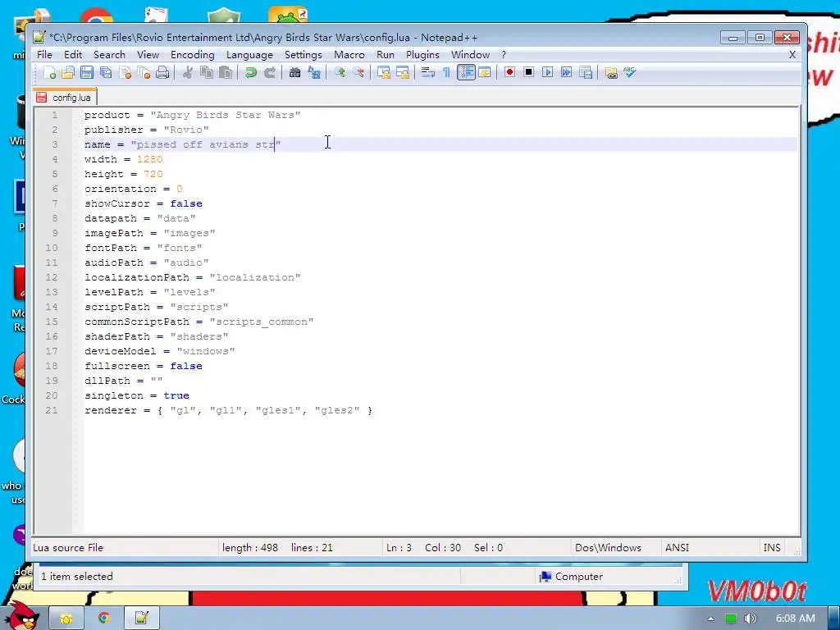Screen dimensions: 840x630
Task: Click the 6:08 AM taskbar clock
Action: (x=795, y=619)
